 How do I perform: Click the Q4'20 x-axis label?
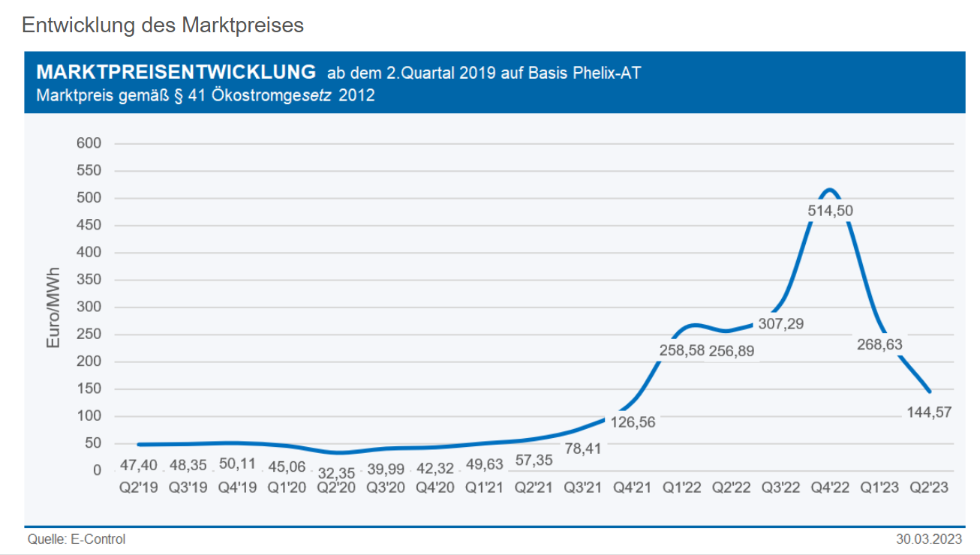point(435,487)
